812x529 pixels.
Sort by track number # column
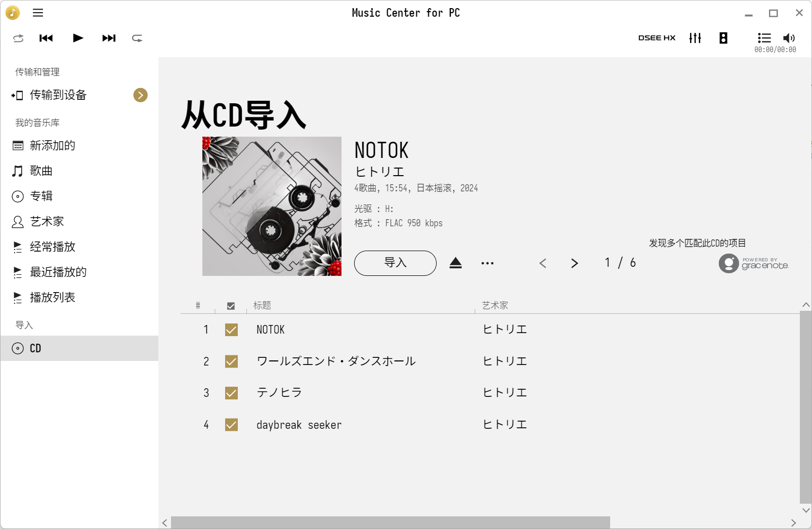pyautogui.click(x=198, y=305)
